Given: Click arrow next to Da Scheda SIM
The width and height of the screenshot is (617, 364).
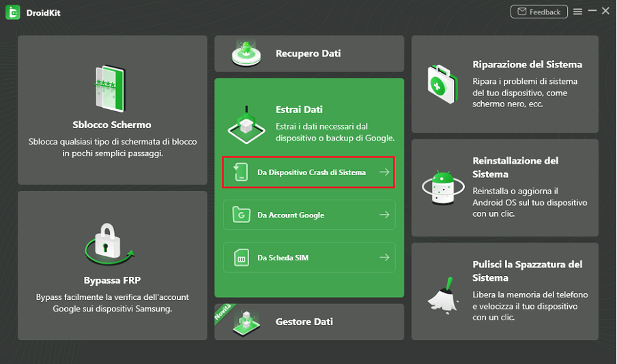Looking at the screenshot, I should (x=384, y=258).
